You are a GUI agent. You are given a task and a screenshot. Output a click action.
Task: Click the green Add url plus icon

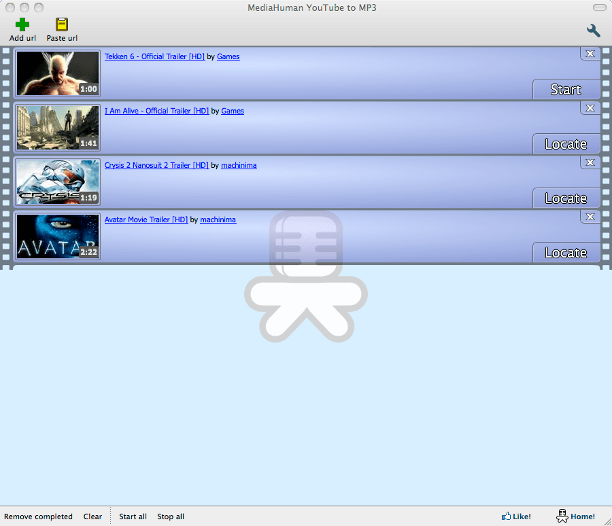point(22,25)
